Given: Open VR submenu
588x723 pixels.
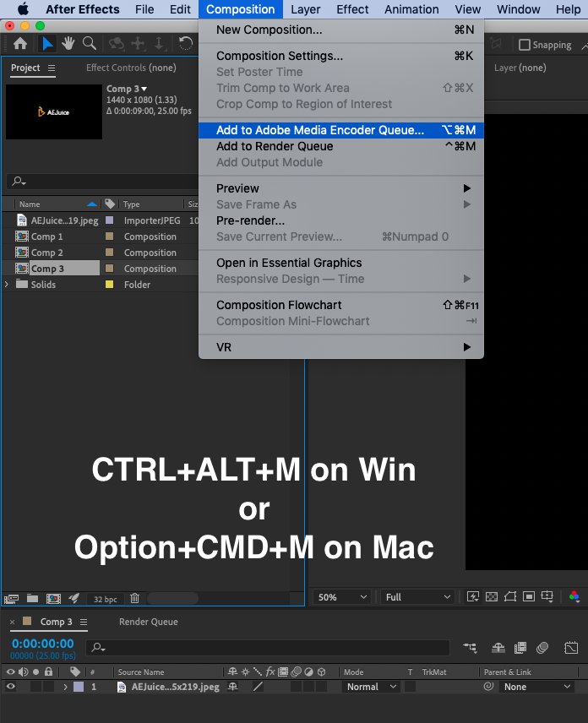Looking at the screenshot, I should click(340, 347).
